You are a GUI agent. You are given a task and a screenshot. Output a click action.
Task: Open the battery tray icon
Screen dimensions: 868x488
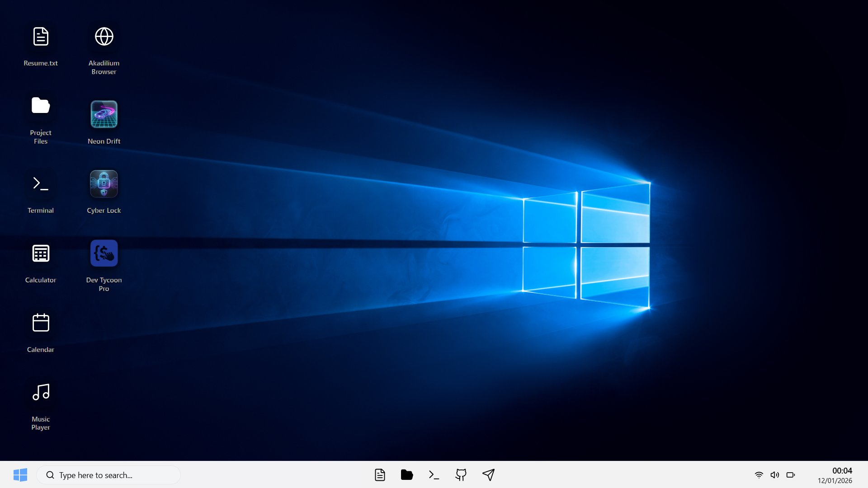click(x=791, y=475)
